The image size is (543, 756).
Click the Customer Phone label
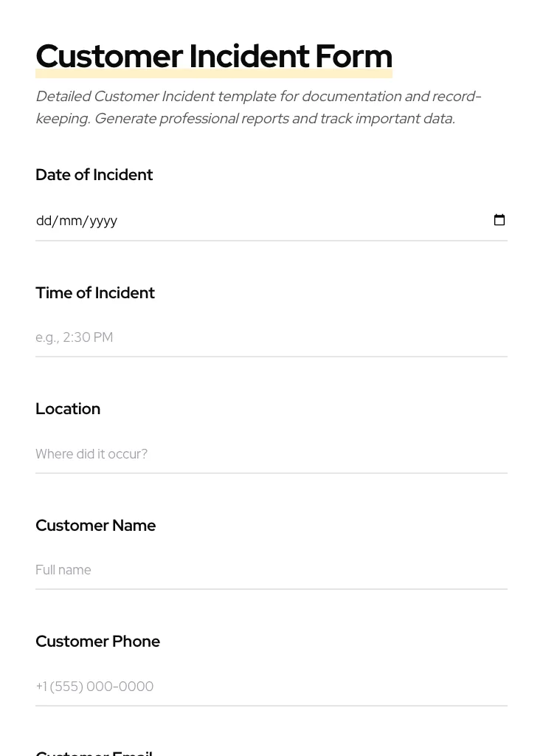pyautogui.click(x=97, y=641)
